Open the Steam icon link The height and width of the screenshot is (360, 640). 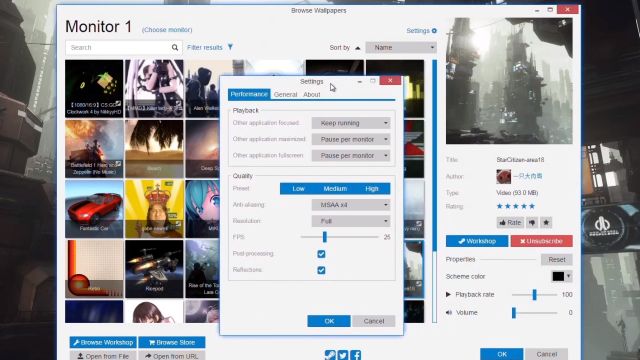coord(330,355)
